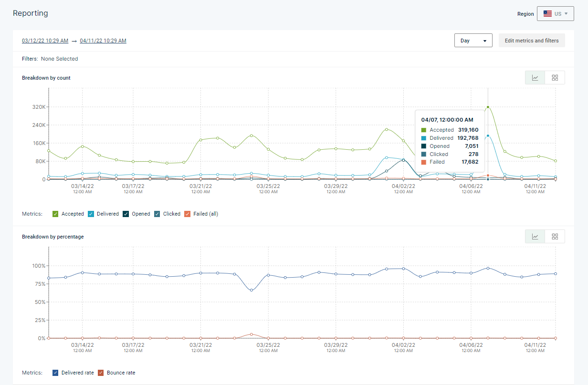Disable the Bounce rate checkbox
Viewport: 588px width, 385px height.
[101, 373]
